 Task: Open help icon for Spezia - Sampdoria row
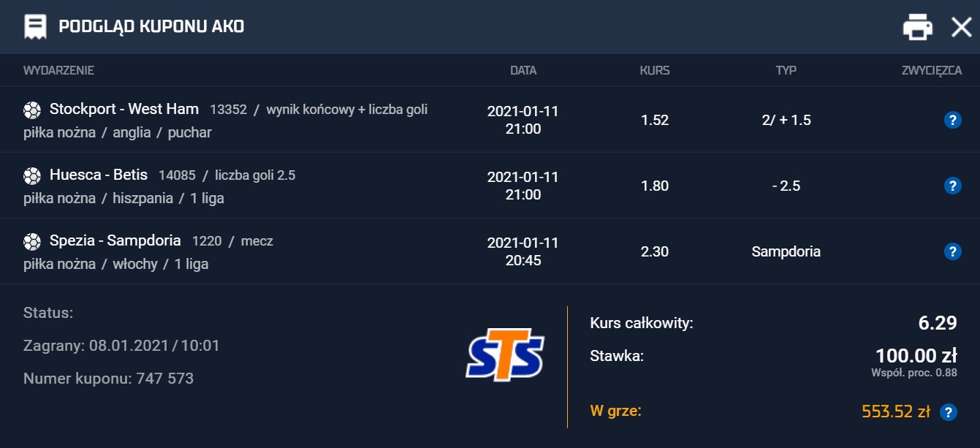(952, 251)
